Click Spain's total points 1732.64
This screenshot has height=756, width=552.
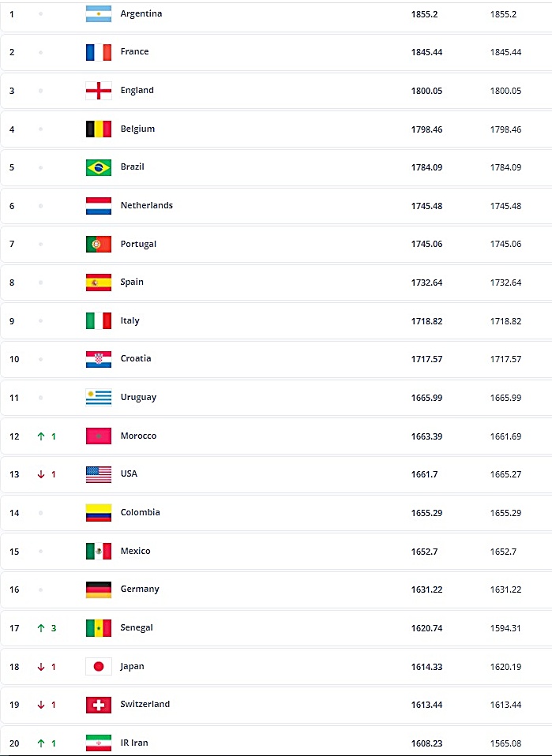[426, 283]
